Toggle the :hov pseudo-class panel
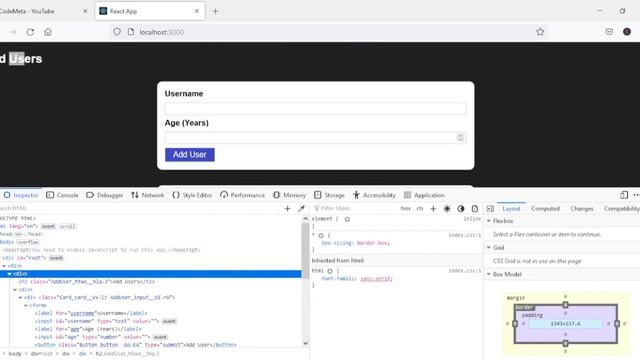Viewport: 640px width, 360px height. tap(405, 208)
